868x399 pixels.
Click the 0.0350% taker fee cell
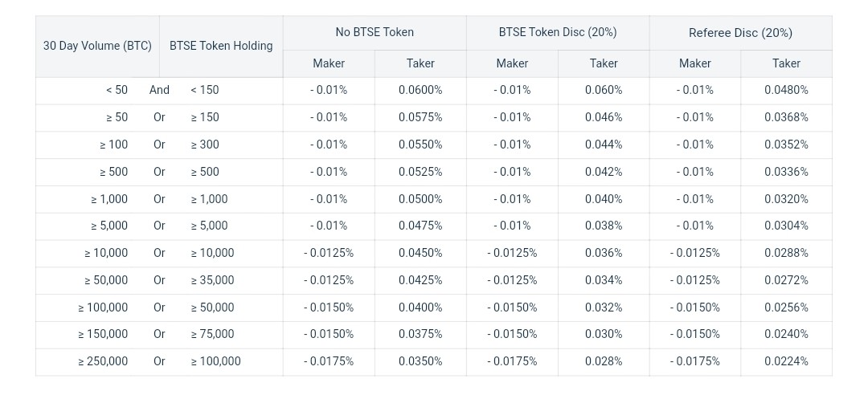[x=420, y=361]
